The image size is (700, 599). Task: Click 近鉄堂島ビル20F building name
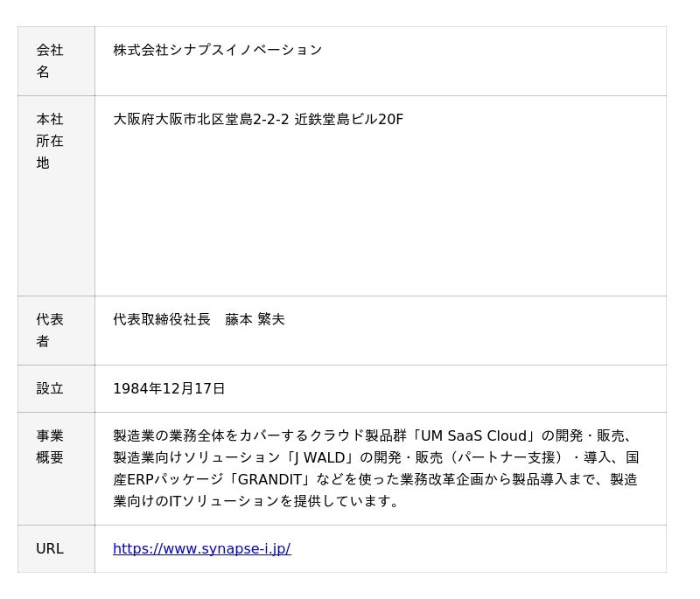(348, 120)
